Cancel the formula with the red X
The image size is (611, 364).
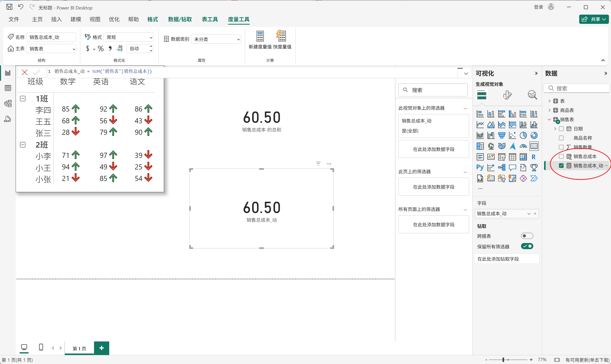coord(25,72)
